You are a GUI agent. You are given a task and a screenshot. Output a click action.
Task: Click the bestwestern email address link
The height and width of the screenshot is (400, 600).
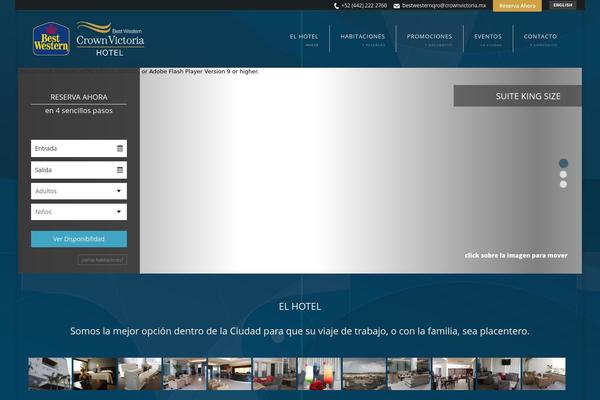click(x=444, y=6)
